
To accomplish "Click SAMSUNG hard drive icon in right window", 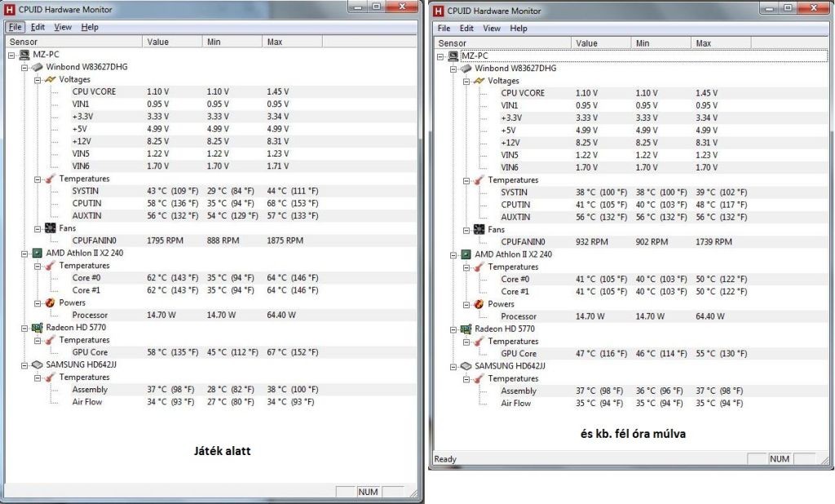I will [x=466, y=366].
